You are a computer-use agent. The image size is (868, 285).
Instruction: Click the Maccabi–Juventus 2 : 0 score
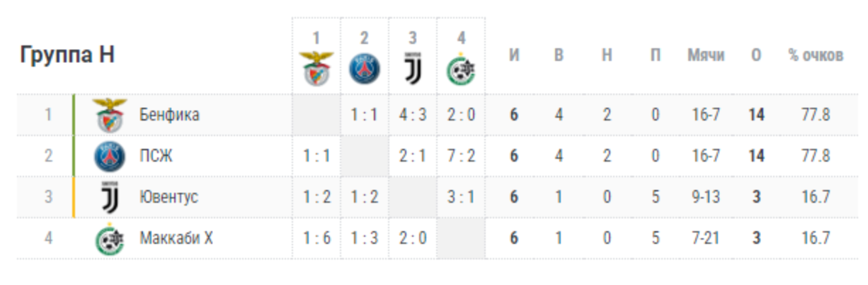click(413, 238)
